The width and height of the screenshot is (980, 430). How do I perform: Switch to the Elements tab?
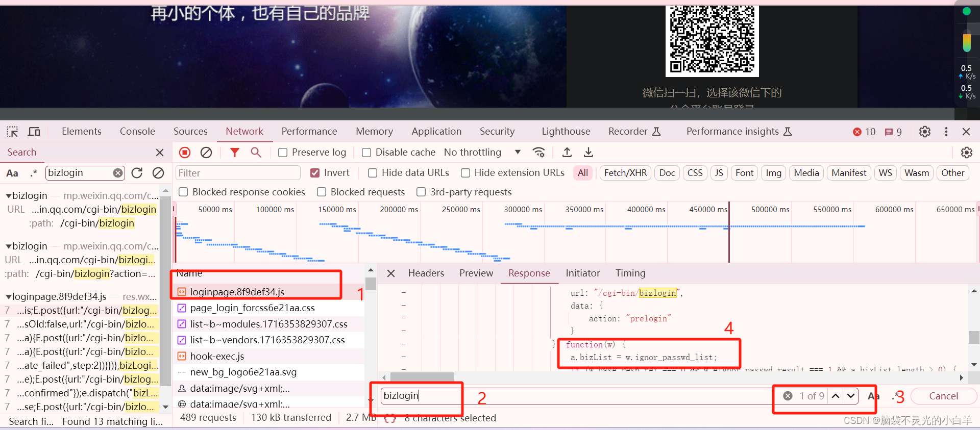click(x=82, y=132)
